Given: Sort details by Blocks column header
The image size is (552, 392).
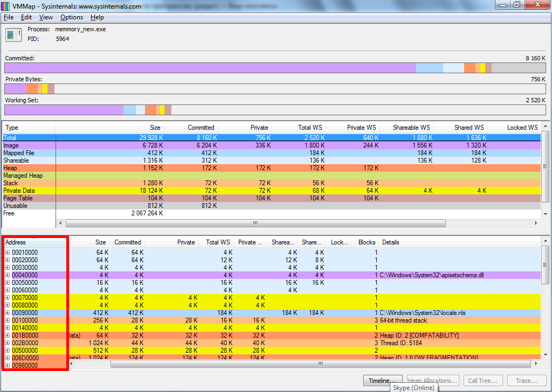Looking at the screenshot, I should click(365, 242).
